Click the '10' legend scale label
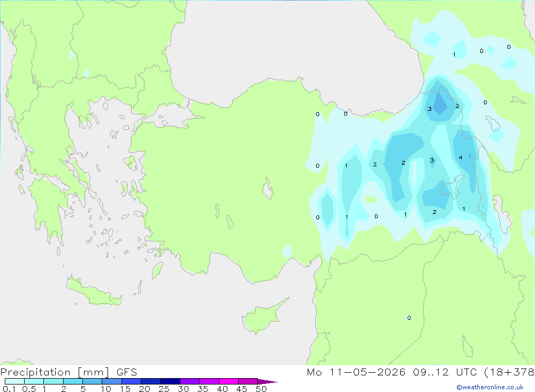 [106, 389]
